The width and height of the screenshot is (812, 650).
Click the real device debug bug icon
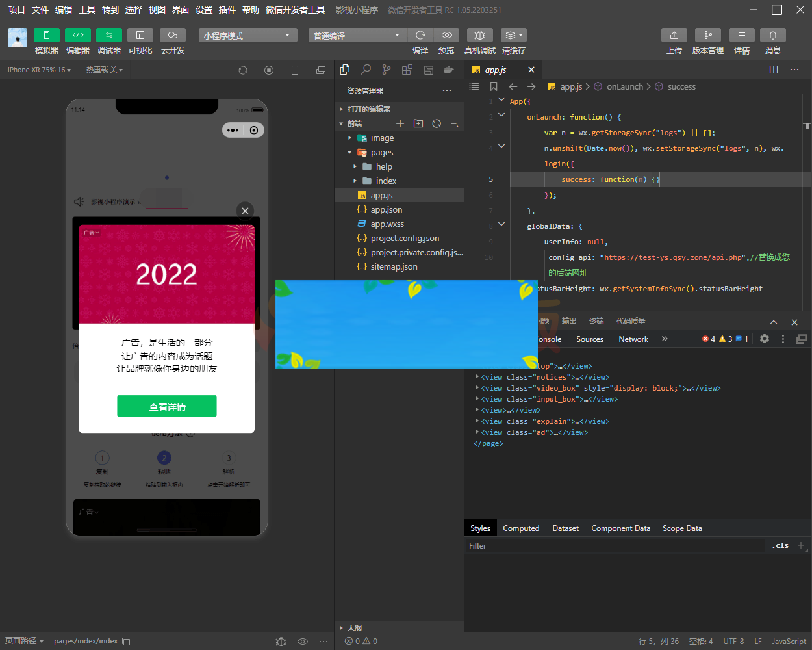(479, 35)
